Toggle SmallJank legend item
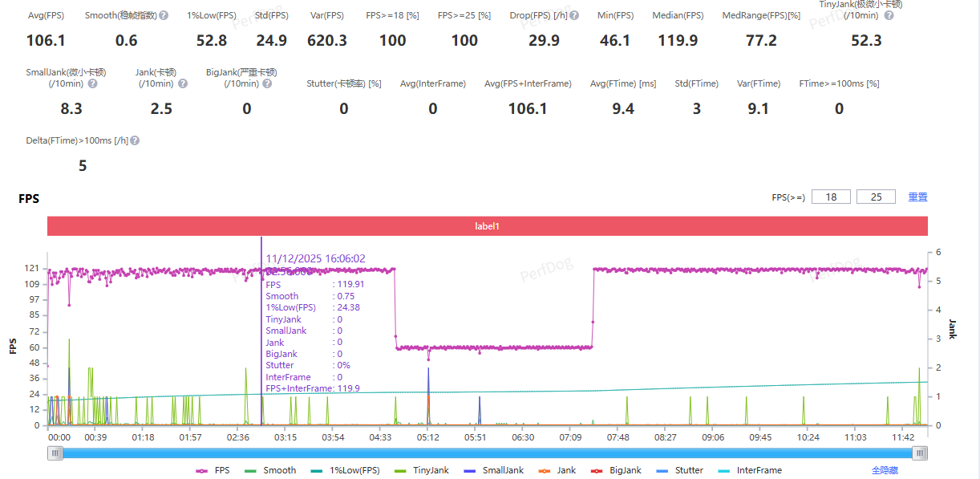Viewport: 980px width, 479px height. click(x=493, y=470)
